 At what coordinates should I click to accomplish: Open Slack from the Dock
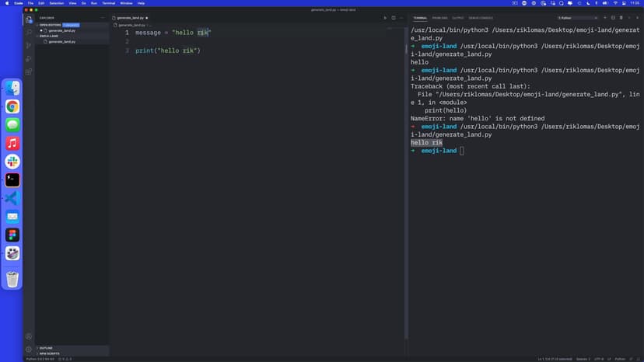[x=12, y=161]
